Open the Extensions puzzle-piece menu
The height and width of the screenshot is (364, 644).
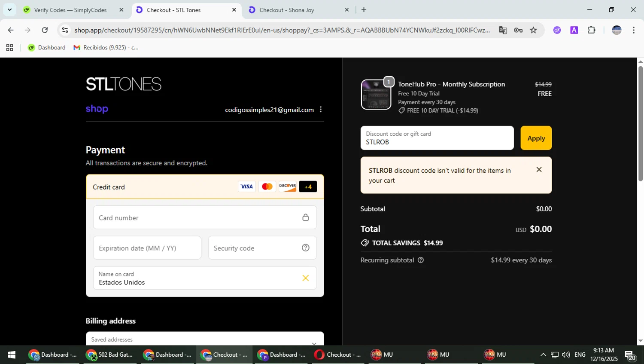591,30
